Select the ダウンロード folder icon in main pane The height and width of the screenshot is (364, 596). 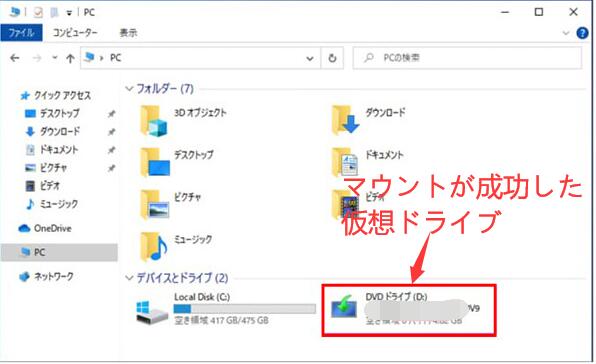click(345, 120)
